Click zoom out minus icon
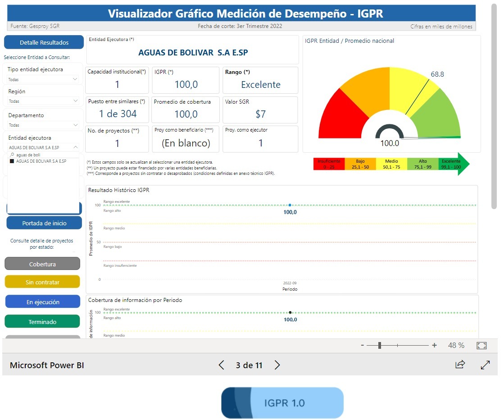The width and height of the screenshot is (504, 420). click(x=362, y=346)
